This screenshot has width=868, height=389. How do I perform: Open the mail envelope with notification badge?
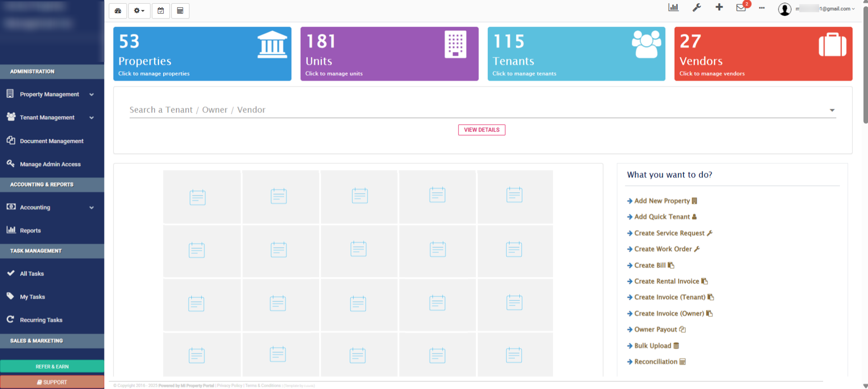tap(741, 8)
